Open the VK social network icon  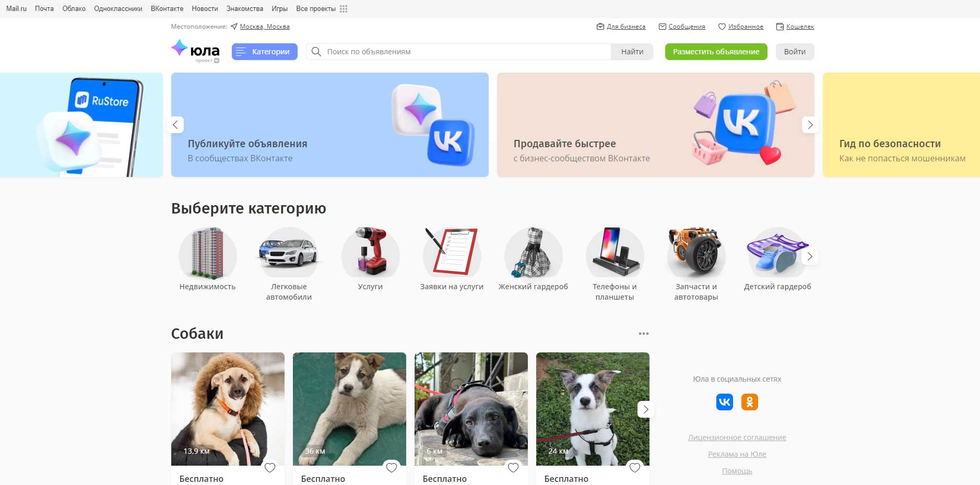tap(724, 402)
